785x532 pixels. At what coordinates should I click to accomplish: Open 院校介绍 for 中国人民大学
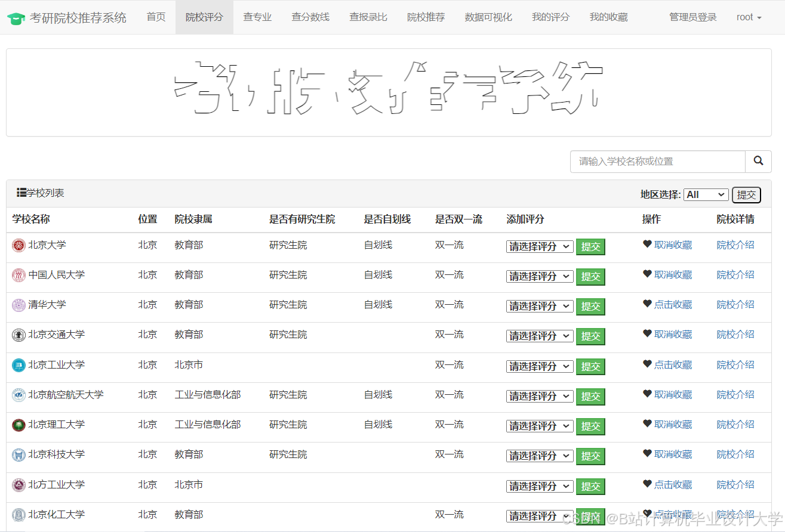tap(735, 274)
